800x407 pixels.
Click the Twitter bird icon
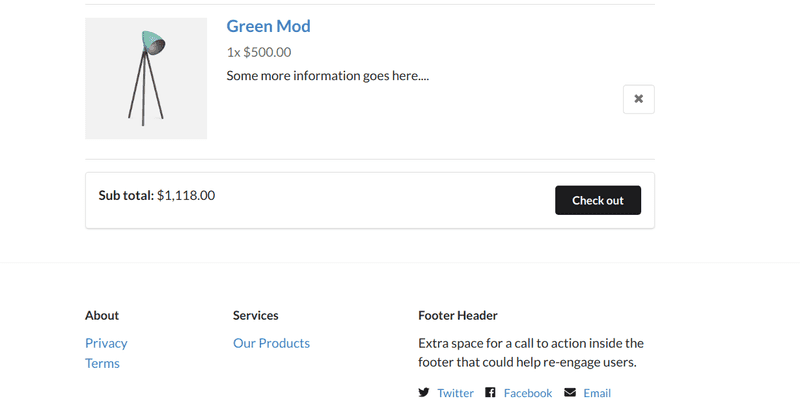pyautogui.click(x=424, y=392)
